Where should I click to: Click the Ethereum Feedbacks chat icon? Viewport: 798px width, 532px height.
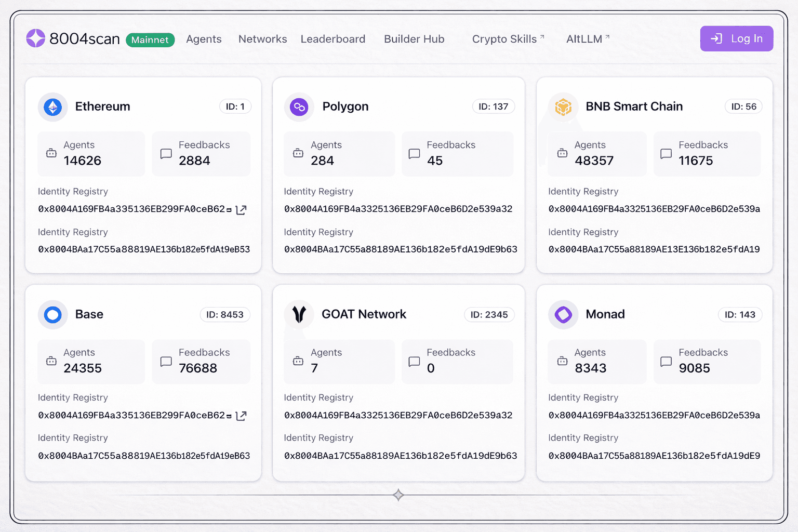pyautogui.click(x=166, y=154)
